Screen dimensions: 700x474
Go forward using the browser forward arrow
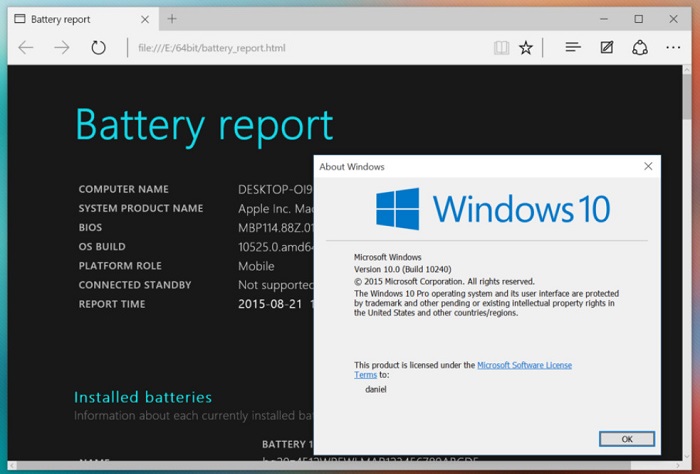tap(62, 47)
